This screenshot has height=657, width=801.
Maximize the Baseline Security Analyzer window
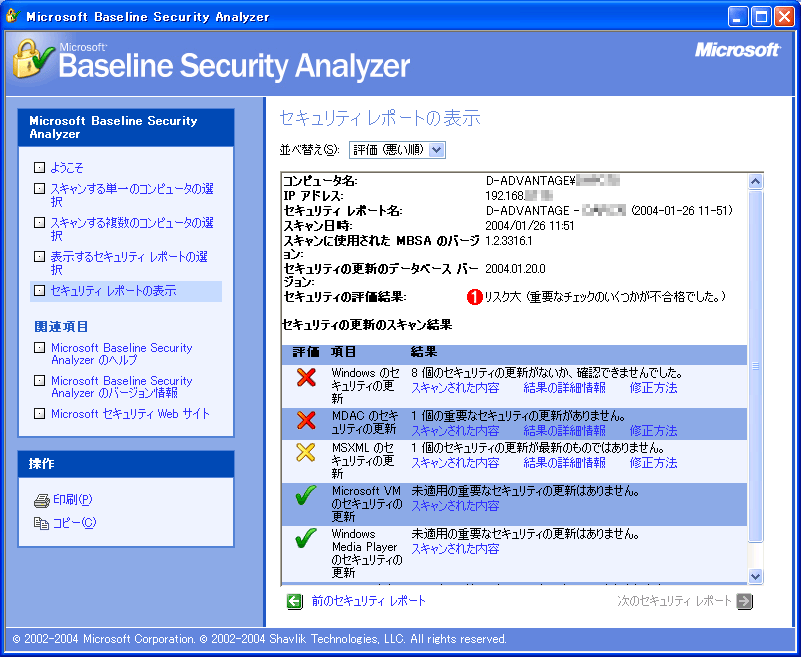761,17
